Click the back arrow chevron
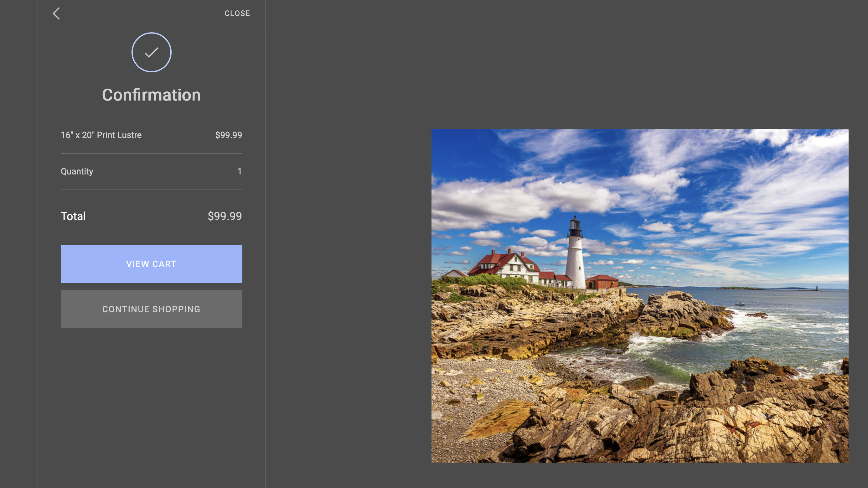The width and height of the screenshot is (868, 488). click(x=56, y=13)
